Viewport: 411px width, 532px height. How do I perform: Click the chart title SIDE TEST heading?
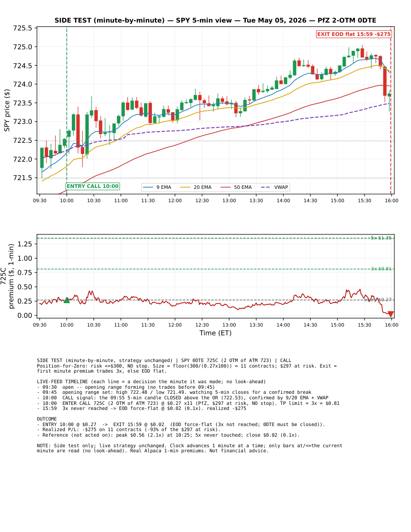[215, 20]
